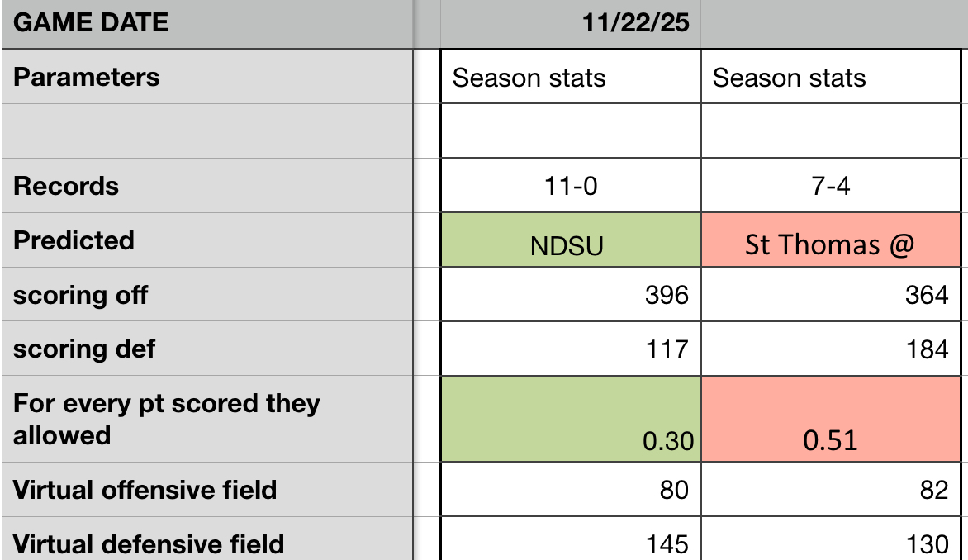The height and width of the screenshot is (560, 968).
Task: Select the scoring off value 396
Action: click(571, 295)
